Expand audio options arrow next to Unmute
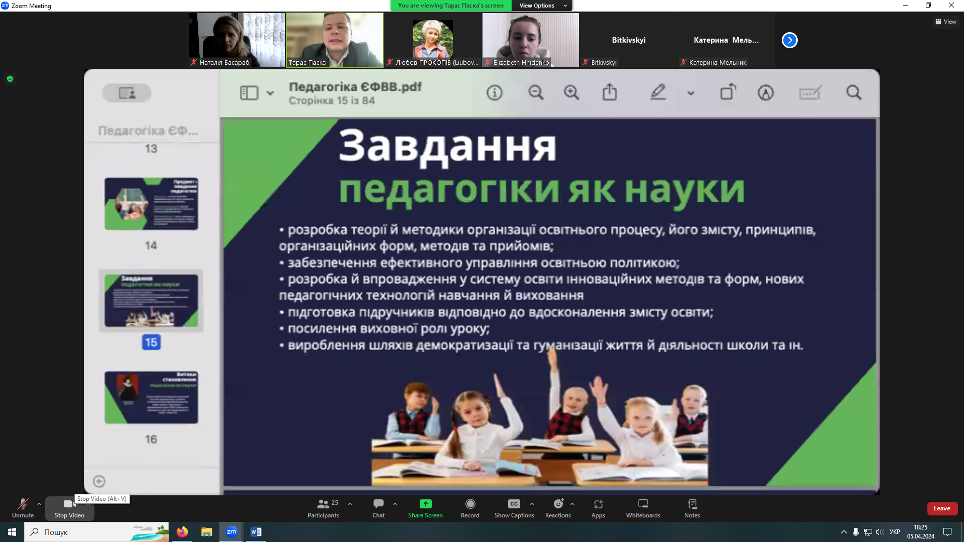964x542 pixels. point(39,503)
